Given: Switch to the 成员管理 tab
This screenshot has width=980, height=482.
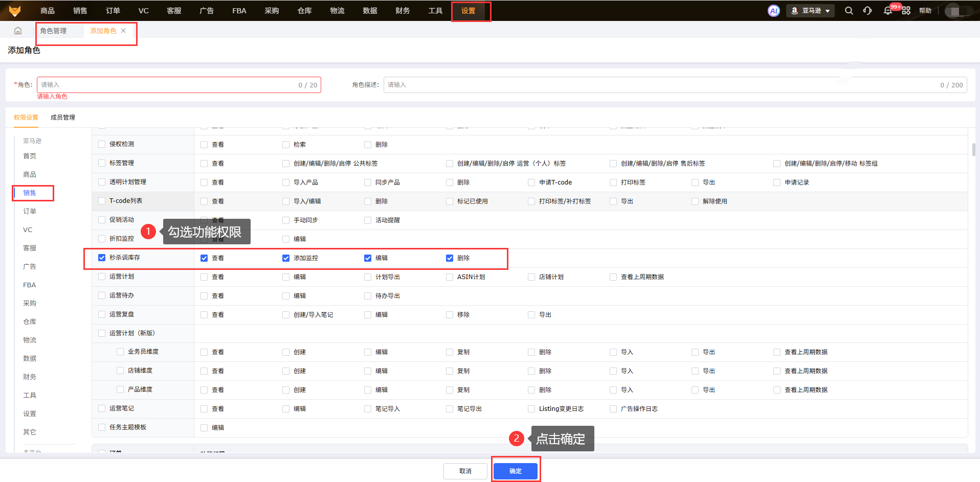Looking at the screenshot, I should point(62,118).
